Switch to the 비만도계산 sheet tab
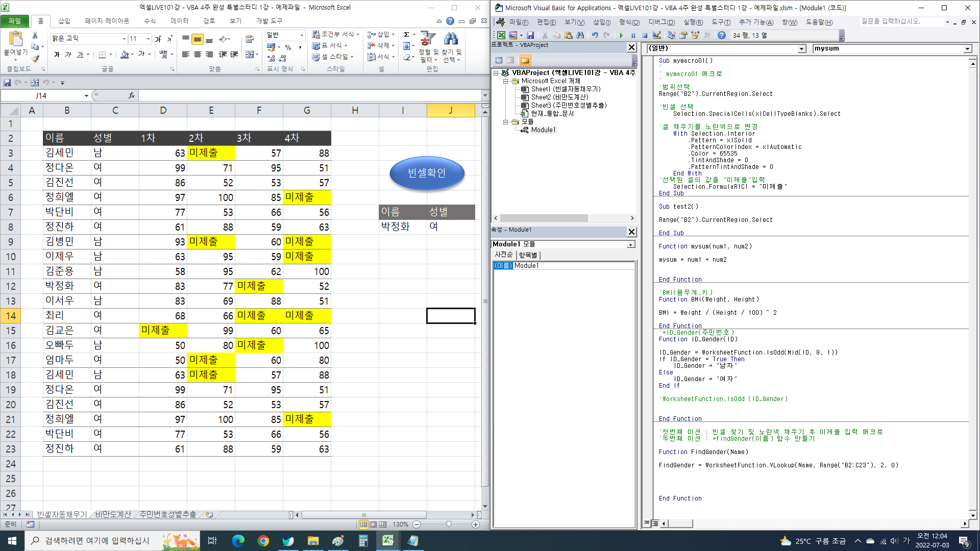This screenshot has height=551, width=980. coord(113,514)
